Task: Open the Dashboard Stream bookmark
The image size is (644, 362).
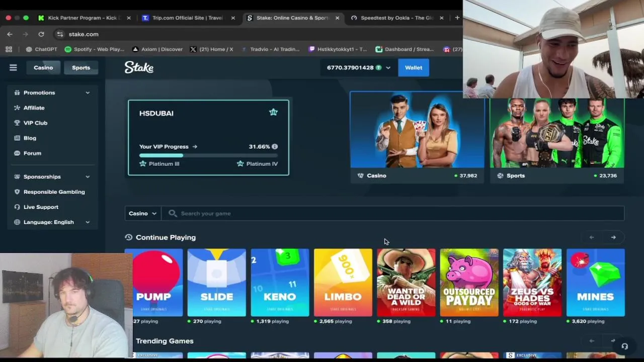Action: (x=405, y=49)
